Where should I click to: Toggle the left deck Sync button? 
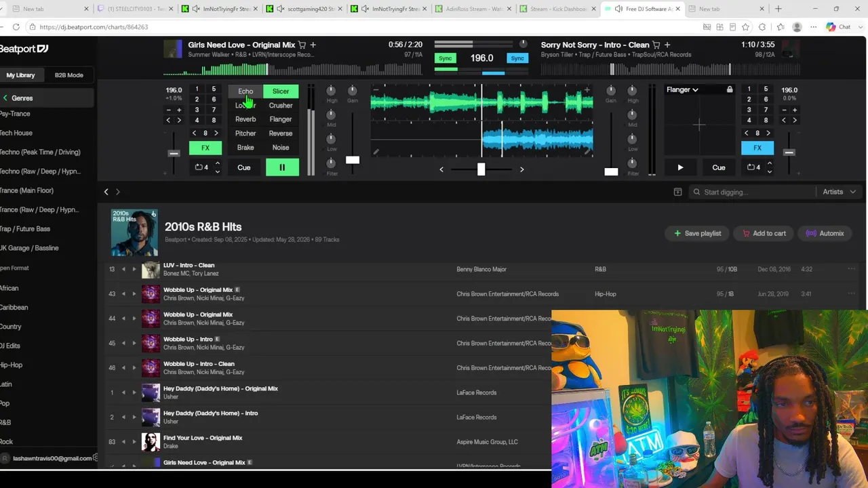click(445, 58)
